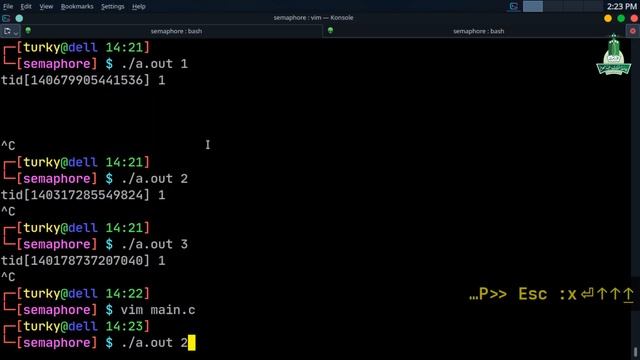Open the Settings menu
This screenshot has width=640, height=360.
(x=112, y=7)
